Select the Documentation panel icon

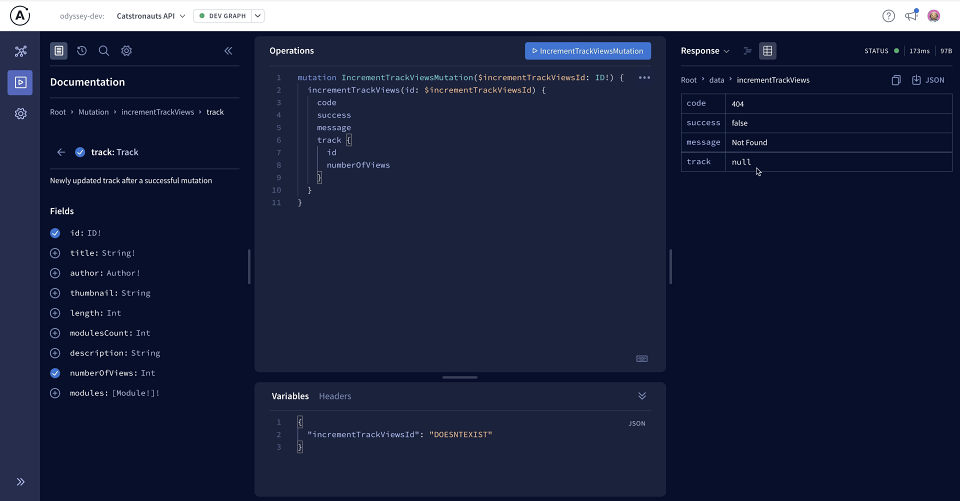coord(59,51)
